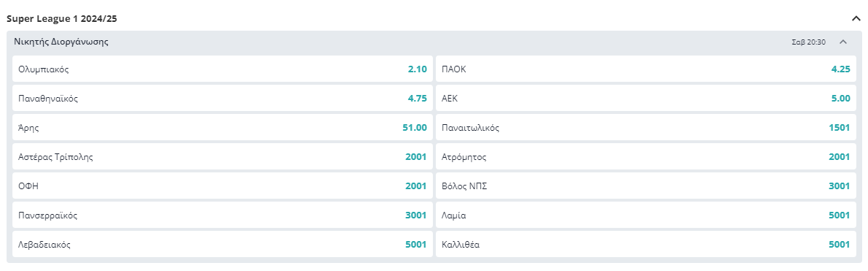Select ΠΑΟΚ at odds 4.25
Screen dimensions: 868x271
pos(645,69)
